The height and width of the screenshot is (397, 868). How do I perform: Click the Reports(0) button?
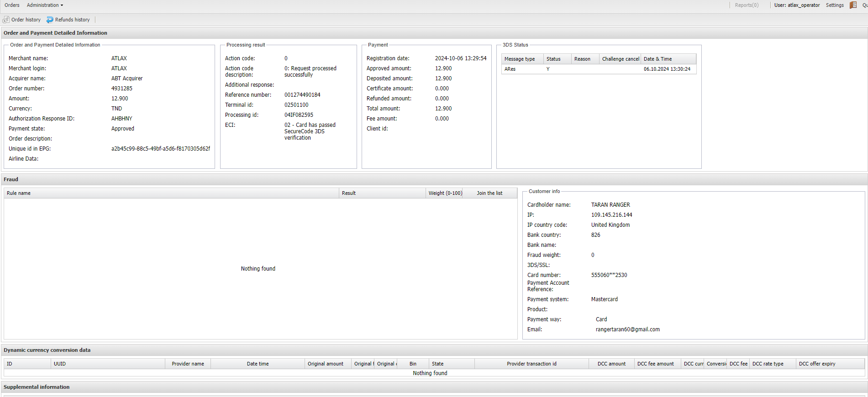747,5
